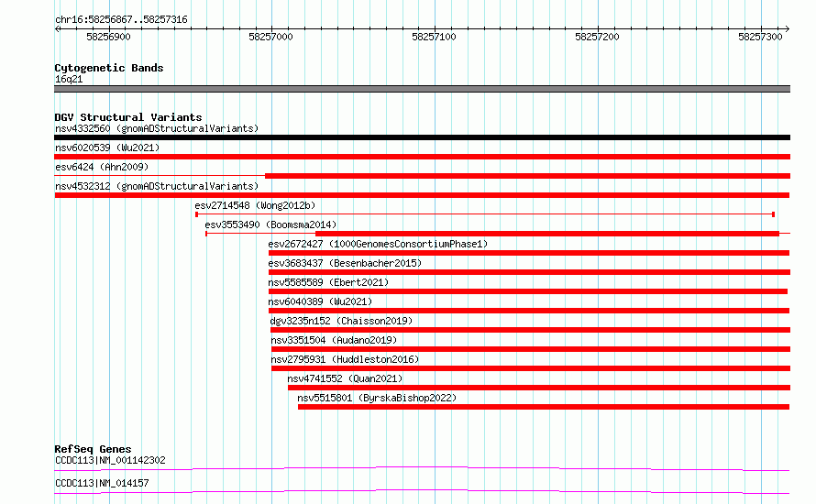Click the black bar of nsv4332560
The height and width of the screenshot is (504, 816).
coord(422,137)
